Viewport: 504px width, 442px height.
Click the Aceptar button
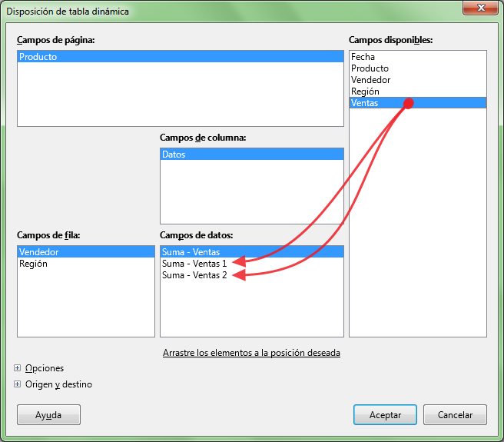click(x=385, y=414)
